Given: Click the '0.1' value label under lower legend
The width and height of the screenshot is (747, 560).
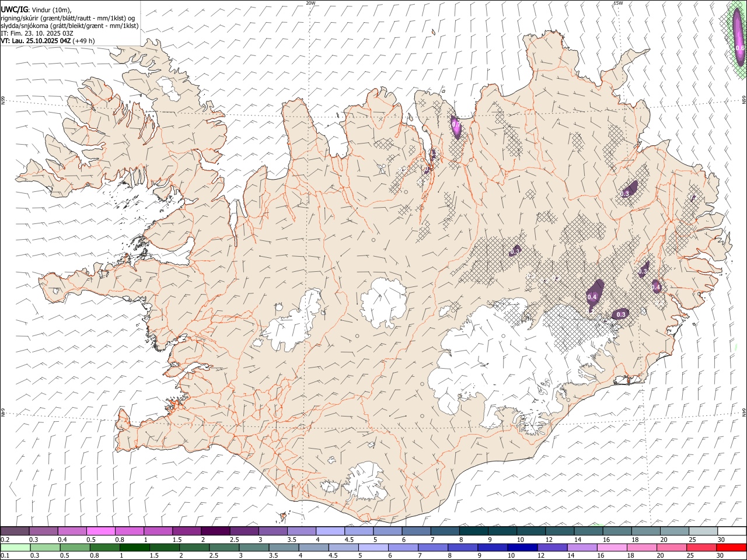Looking at the screenshot, I should click(x=4, y=555).
